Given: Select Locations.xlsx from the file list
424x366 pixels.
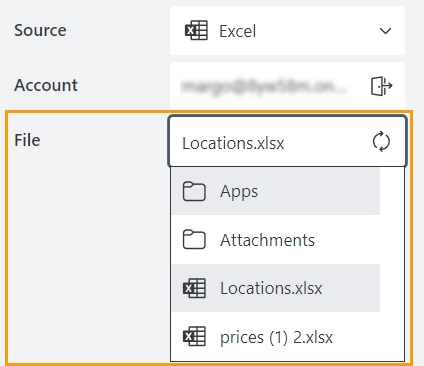Looking at the screenshot, I should [x=276, y=288].
